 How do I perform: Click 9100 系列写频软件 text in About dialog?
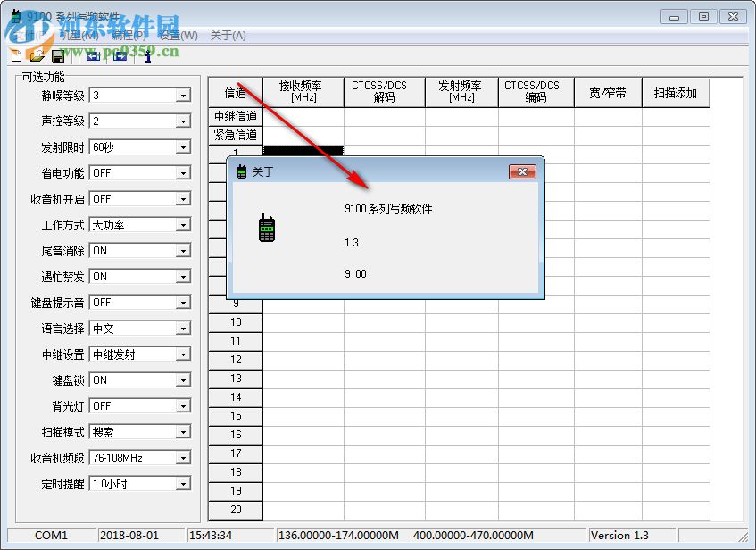pos(388,209)
